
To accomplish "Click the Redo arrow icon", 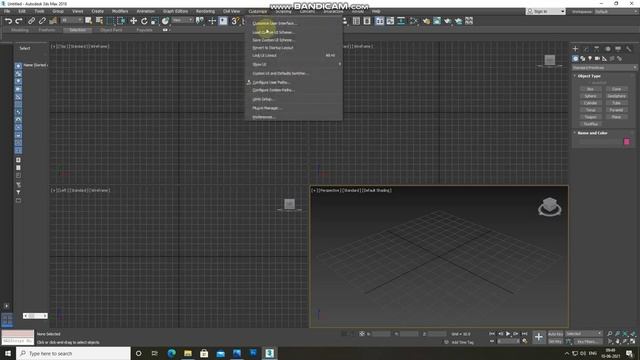I will click(x=18, y=21).
